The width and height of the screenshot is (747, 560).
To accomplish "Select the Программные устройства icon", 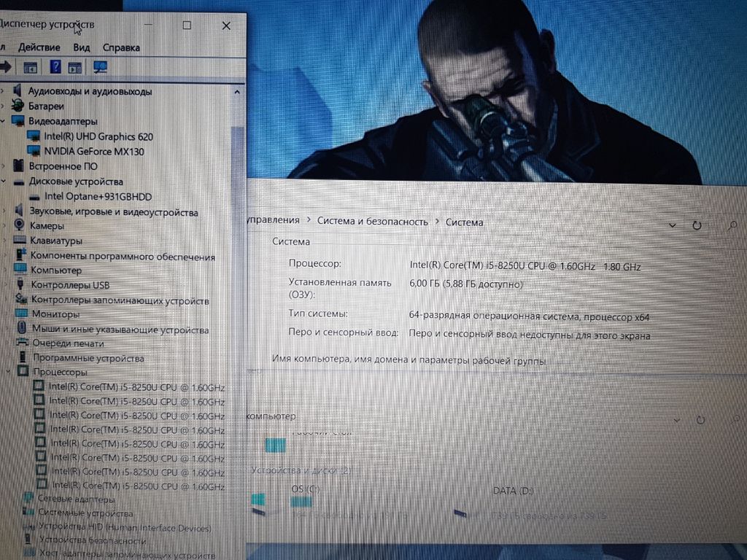I will coord(23,357).
